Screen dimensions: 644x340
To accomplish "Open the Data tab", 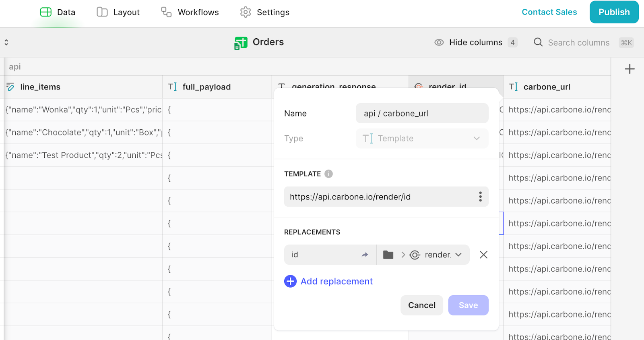I will pyautogui.click(x=58, y=12).
